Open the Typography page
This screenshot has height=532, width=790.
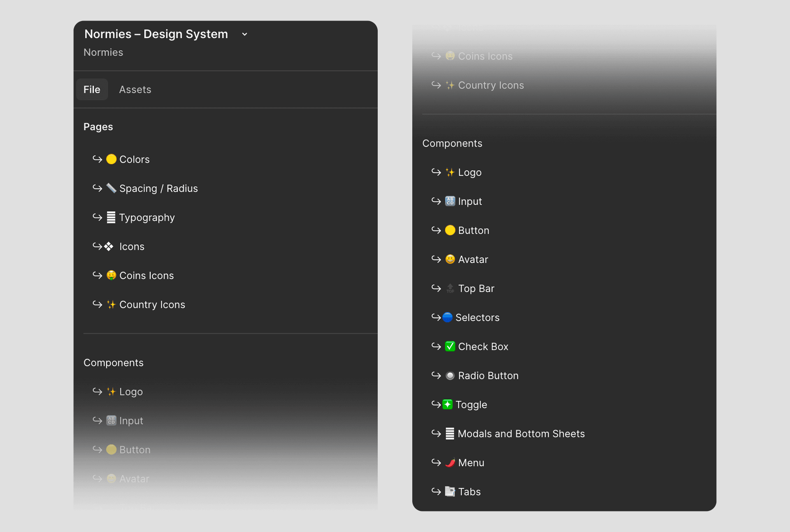[x=146, y=217]
